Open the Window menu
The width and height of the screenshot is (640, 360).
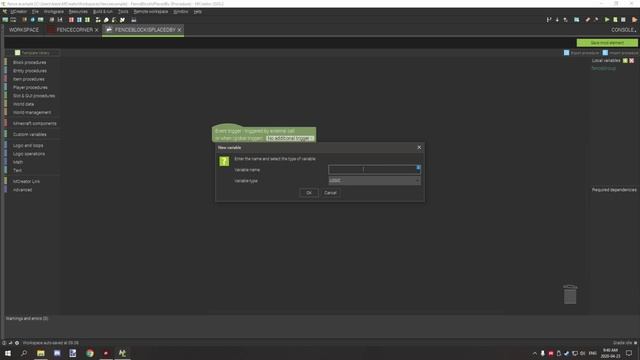180,12
